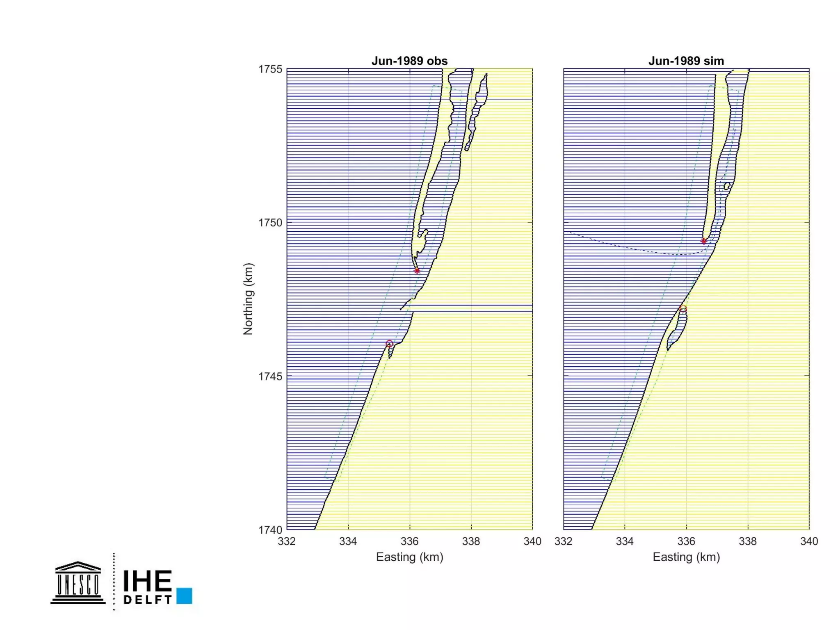Click the 1755 northing tick label
The width and height of the screenshot is (840, 630).
[x=270, y=69]
